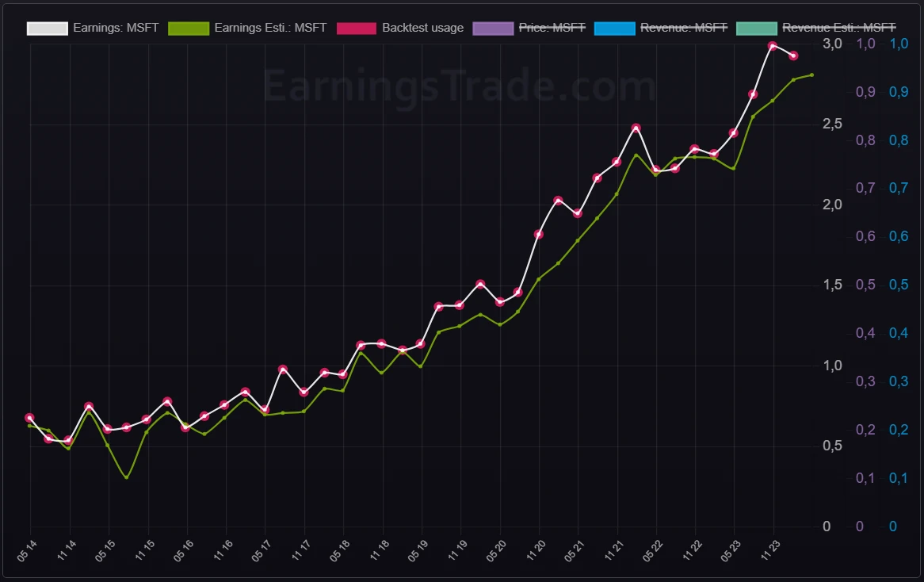924x582 pixels.
Task: Click the teal Revenue Esti. color box
Action: 756,28
